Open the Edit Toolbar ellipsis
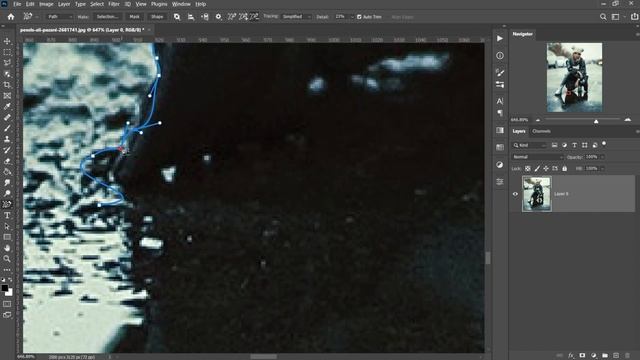Viewport: 640px width, 360px height. tap(7, 270)
